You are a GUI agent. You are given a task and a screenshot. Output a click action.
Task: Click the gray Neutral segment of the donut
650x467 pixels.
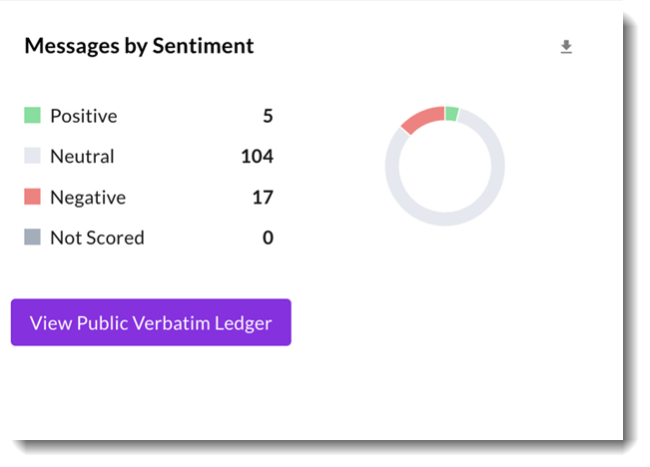coord(445,218)
